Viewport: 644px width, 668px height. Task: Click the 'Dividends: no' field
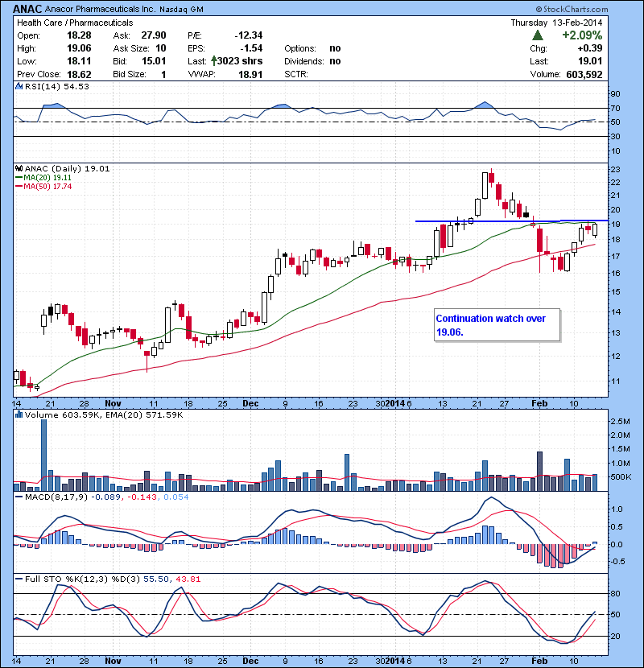[312, 61]
